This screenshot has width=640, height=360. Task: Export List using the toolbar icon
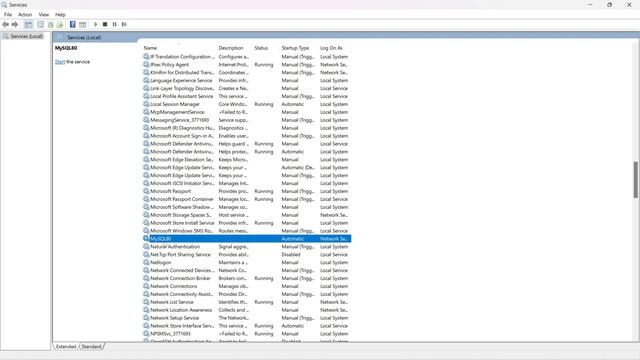pyautogui.click(x=60, y=24)
